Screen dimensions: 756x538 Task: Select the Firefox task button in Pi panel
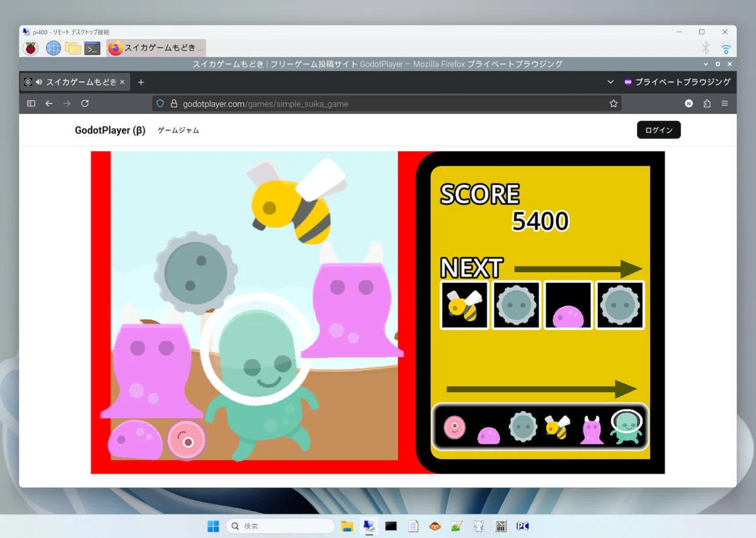pyautogui.click(x=156, y=48)
